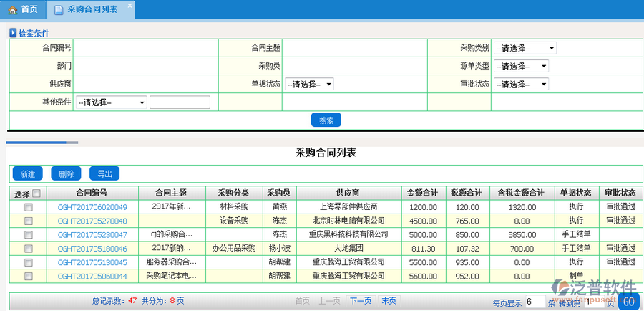Click the 合同编号 search input field
The height and width of the screenshot is (311, 644).
(x=145, y=48)
